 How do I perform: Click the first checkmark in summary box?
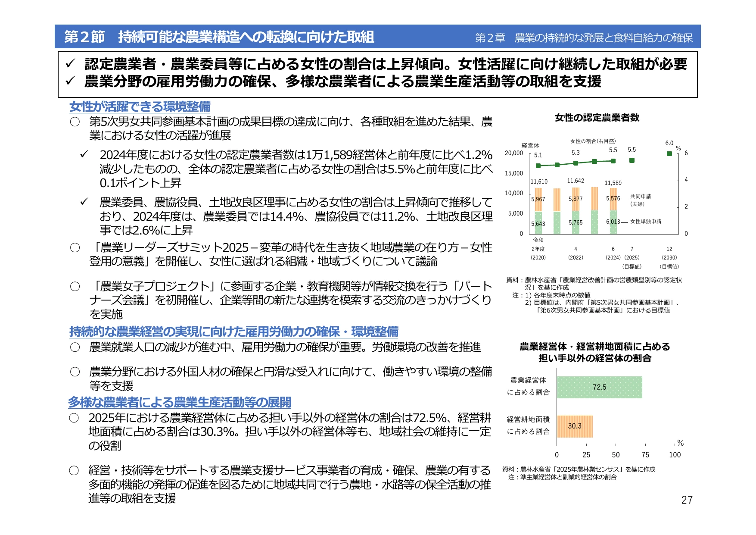(x=71, y=64)
